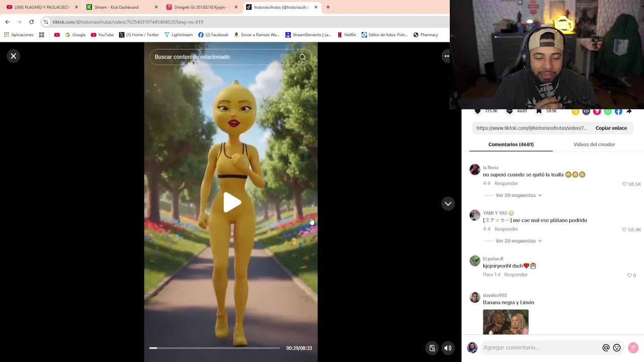Toggle the auto-scroll icon beside the volume

coord(432,348)
